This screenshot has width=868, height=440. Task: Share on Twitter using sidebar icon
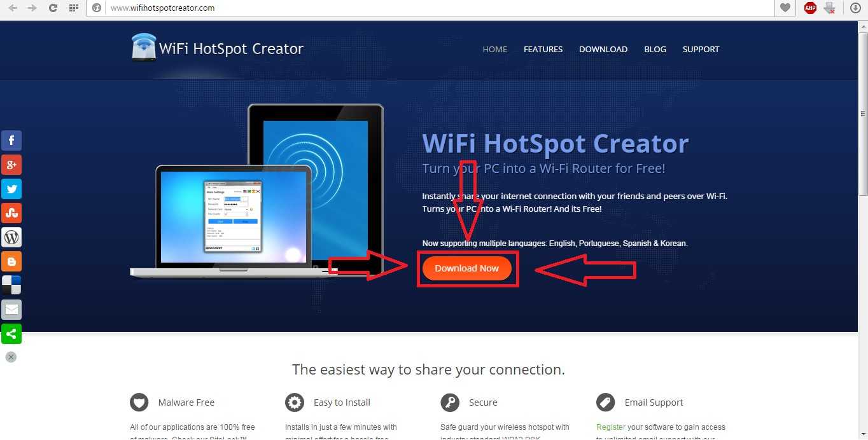[x=11, y=189]
